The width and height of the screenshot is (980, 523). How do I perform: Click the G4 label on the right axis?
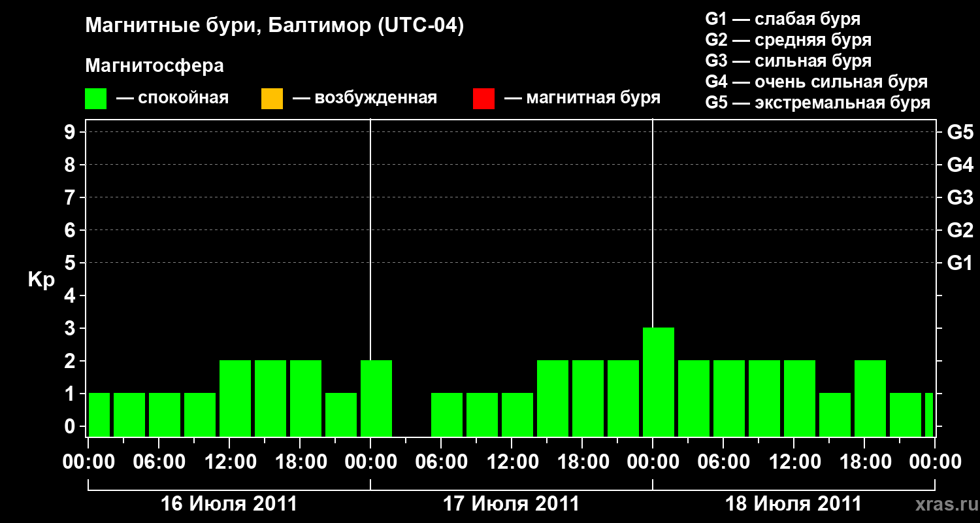(960, 165)
